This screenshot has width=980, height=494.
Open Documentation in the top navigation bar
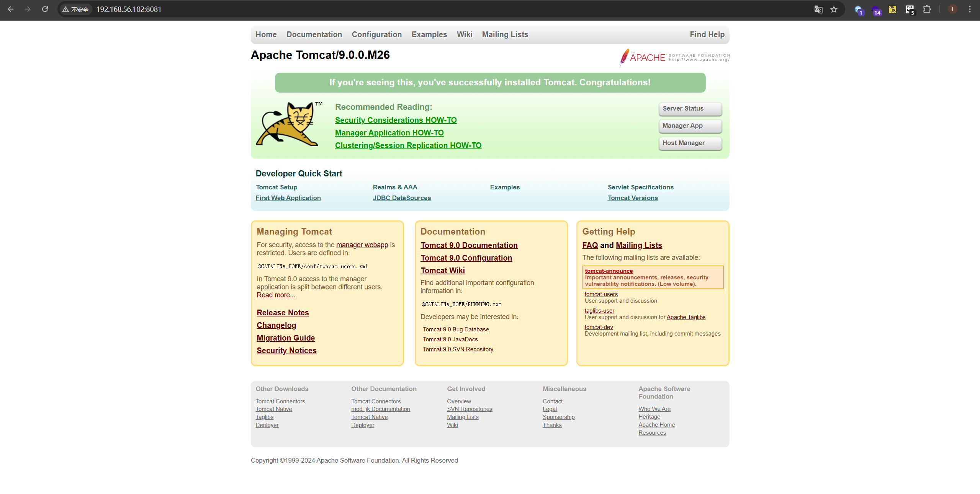click(x=314, y=34)
